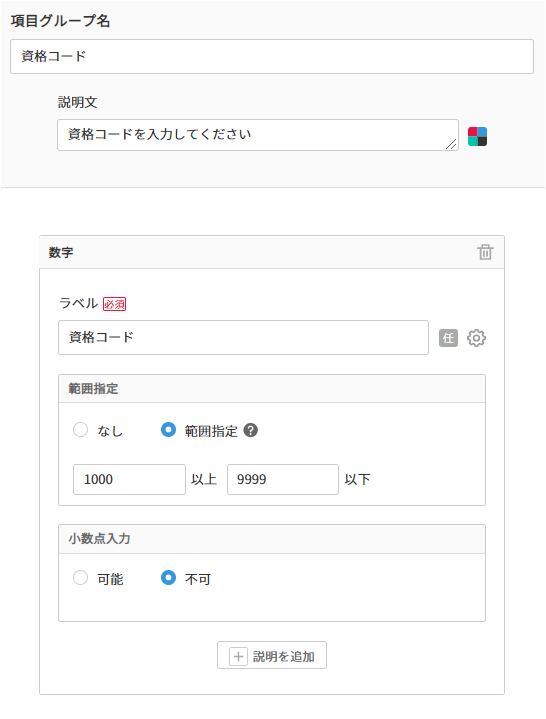Click the ラベル input containing 資格コード
This screenshot has width=546, height=719.
[x=243, y=337]
